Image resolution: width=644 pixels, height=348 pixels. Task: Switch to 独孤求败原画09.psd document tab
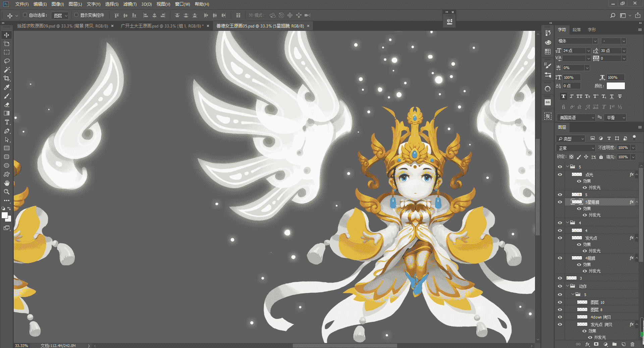62,26
